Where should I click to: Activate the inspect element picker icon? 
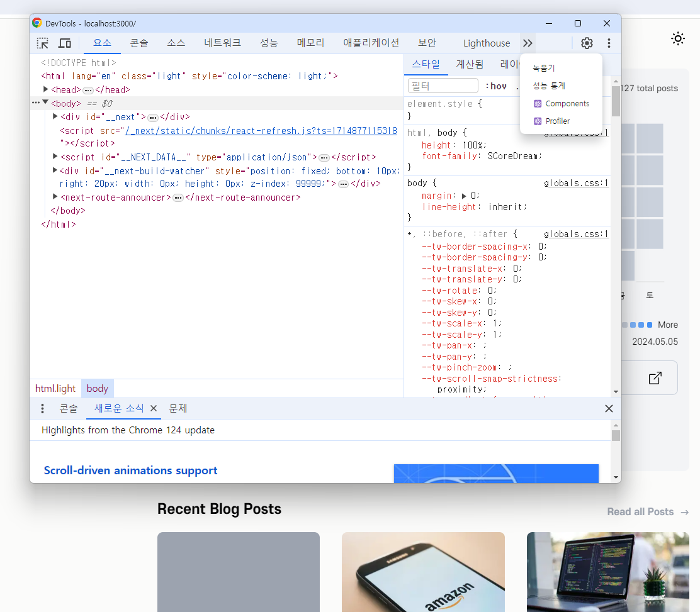pos(43,43)
